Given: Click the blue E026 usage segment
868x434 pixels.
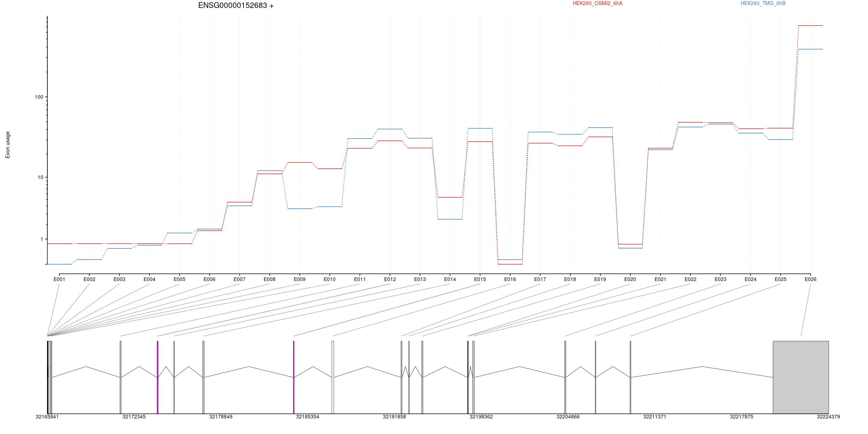Looking at the screenshot, I should tap(810, 49).
